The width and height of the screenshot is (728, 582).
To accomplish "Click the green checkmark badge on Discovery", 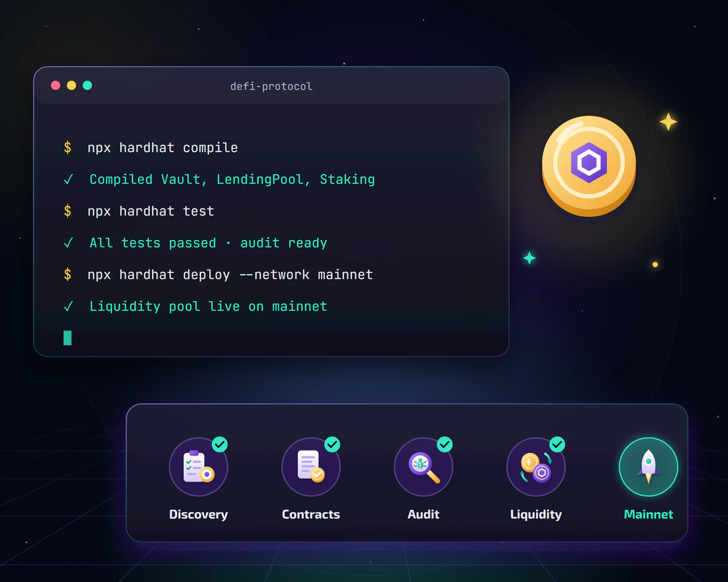I will tap(220, 444).
